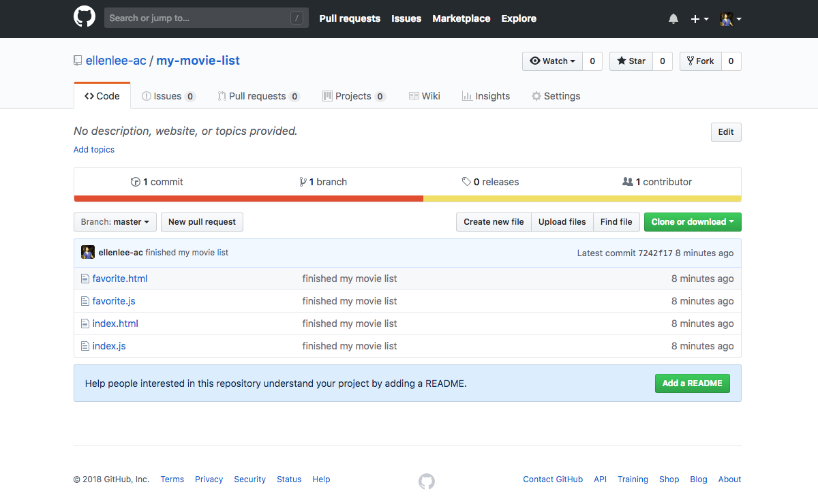Open notifications bell icon
Screen dimensions: 818x504
(x=673, y=19)
